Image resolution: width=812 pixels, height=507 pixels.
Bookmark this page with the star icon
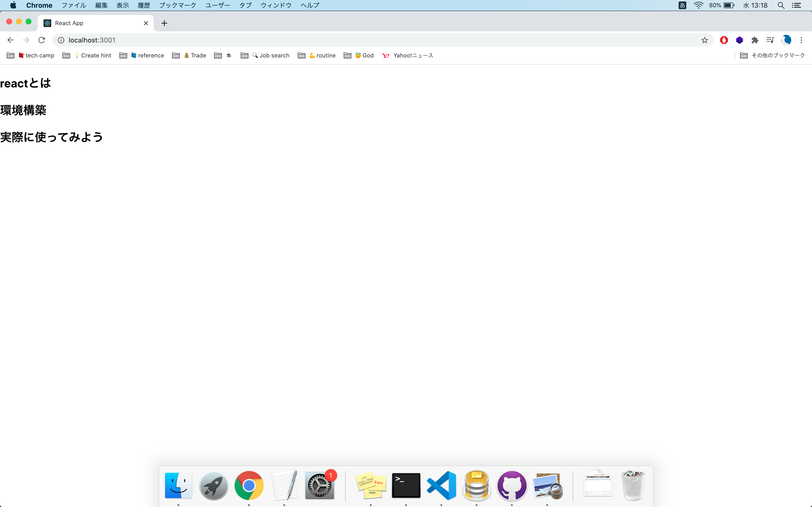[x=704, y=40]
